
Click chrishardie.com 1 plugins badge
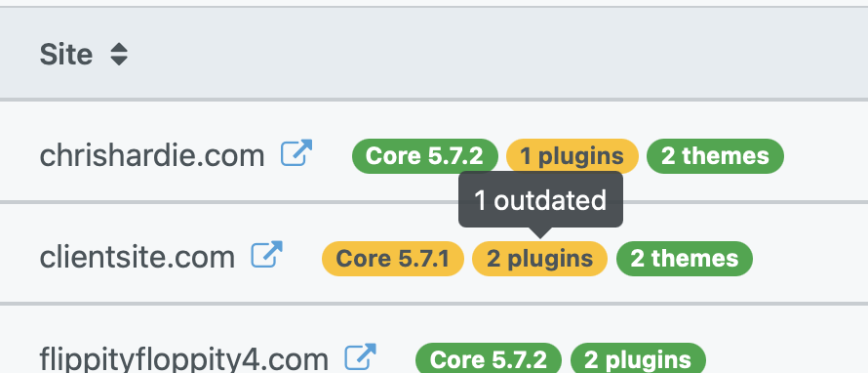point(572,155)
